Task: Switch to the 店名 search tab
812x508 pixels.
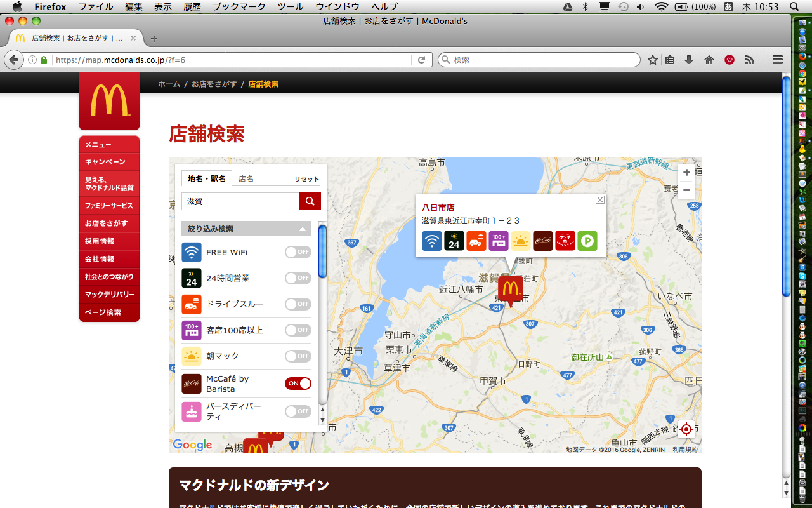Action: tap(246, 179)
